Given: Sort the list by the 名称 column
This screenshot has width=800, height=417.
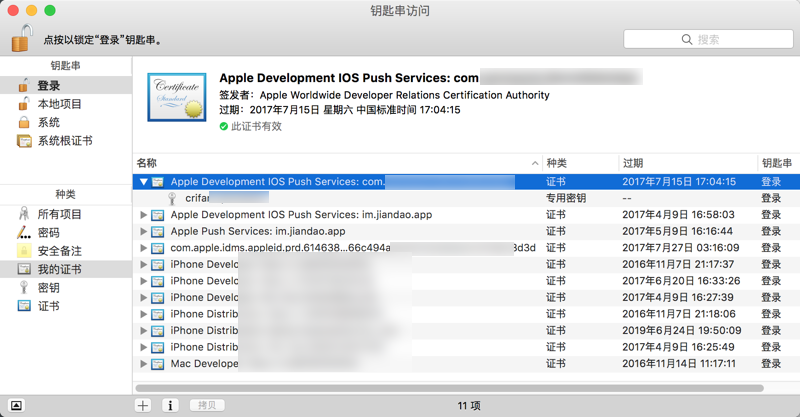Looking at the screenshot, I should (x=338, y=163).
